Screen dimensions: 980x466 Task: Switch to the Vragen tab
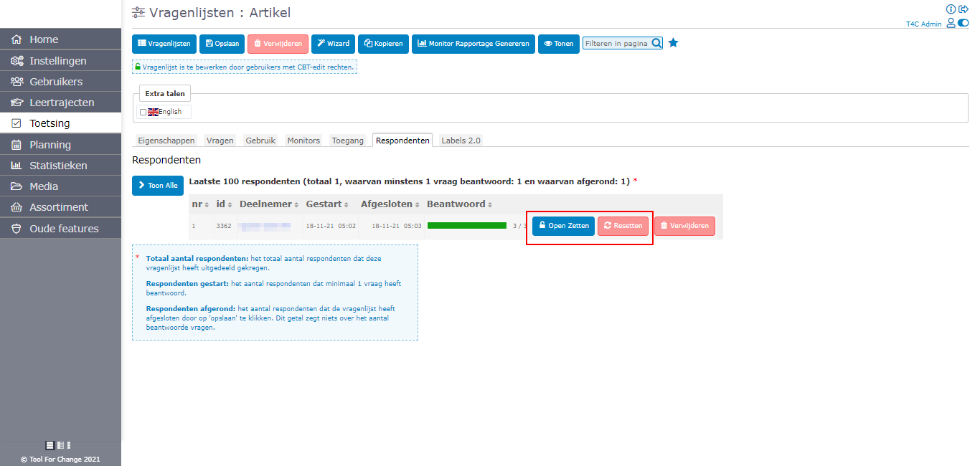[220, 141]
